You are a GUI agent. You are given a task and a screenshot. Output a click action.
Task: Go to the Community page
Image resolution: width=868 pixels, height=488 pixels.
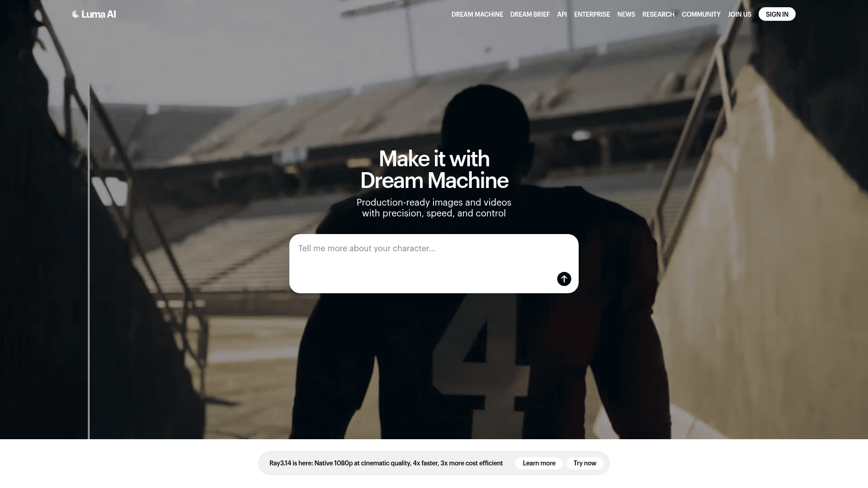[701, 14]
